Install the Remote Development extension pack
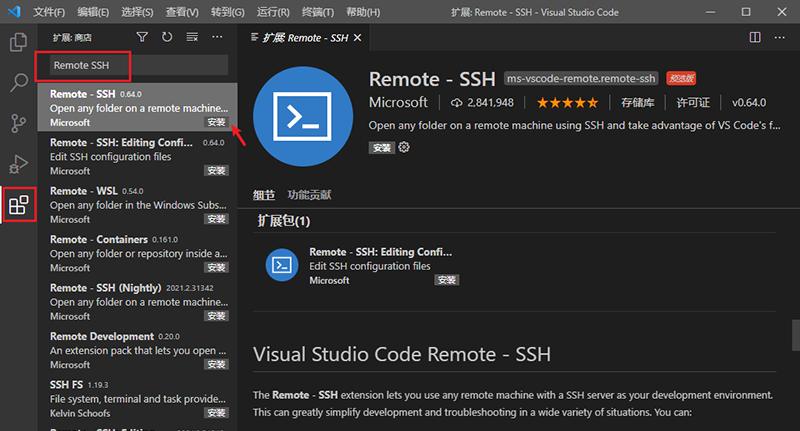This screenshot has height=431, width=800. coord(216,365)
